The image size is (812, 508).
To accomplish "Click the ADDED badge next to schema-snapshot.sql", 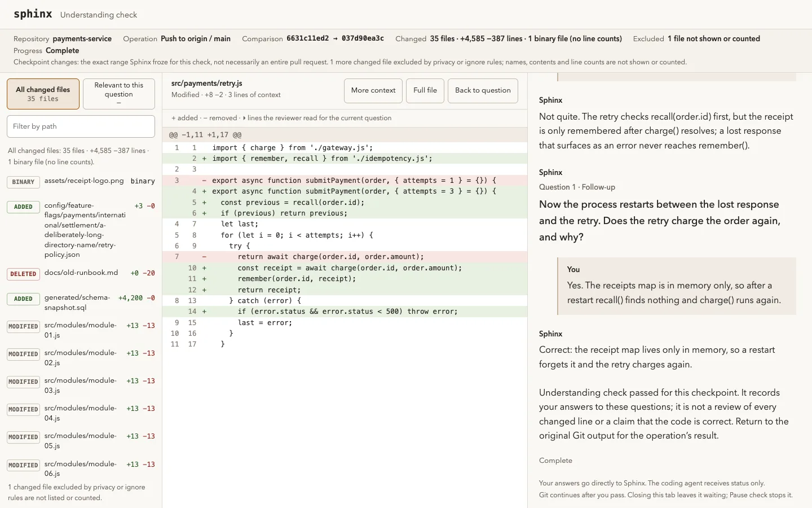I will 23,299.
